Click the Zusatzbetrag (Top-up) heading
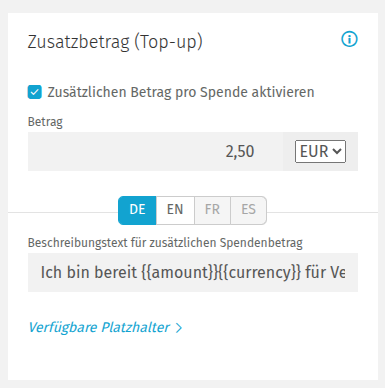The width and height of the screenshot is (385, 388). coord(115,42)
